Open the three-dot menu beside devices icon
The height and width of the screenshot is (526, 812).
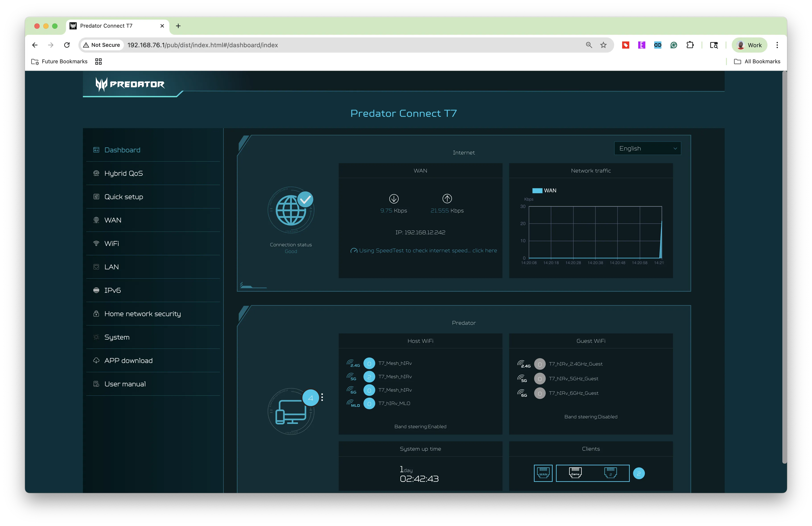coord(322,397)
